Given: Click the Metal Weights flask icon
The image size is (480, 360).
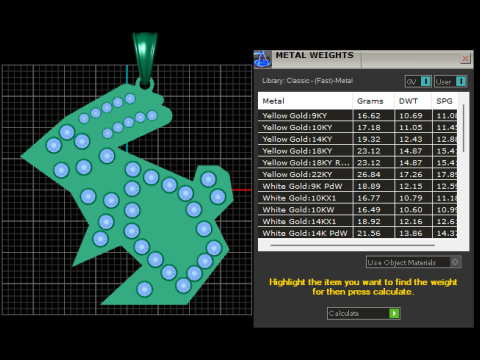Looking at the screenshot, I should (x=262, y=60).
